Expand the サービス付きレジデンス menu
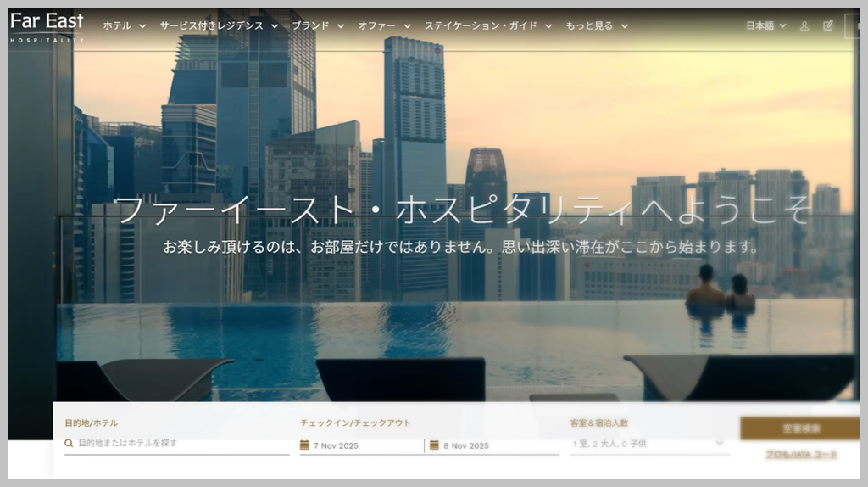The height and width of the screenshot is (487, 868). 219,26
